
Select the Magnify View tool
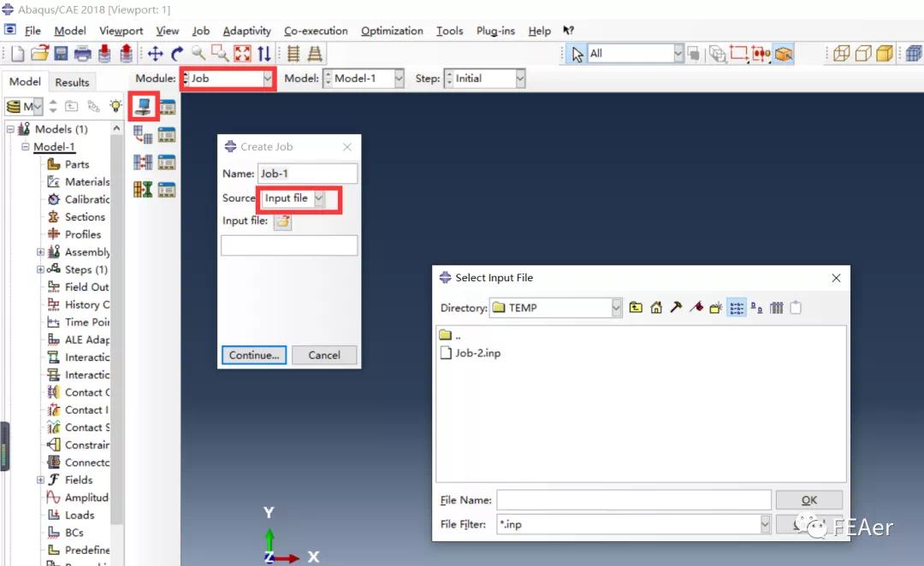click(x=198, y=54)
